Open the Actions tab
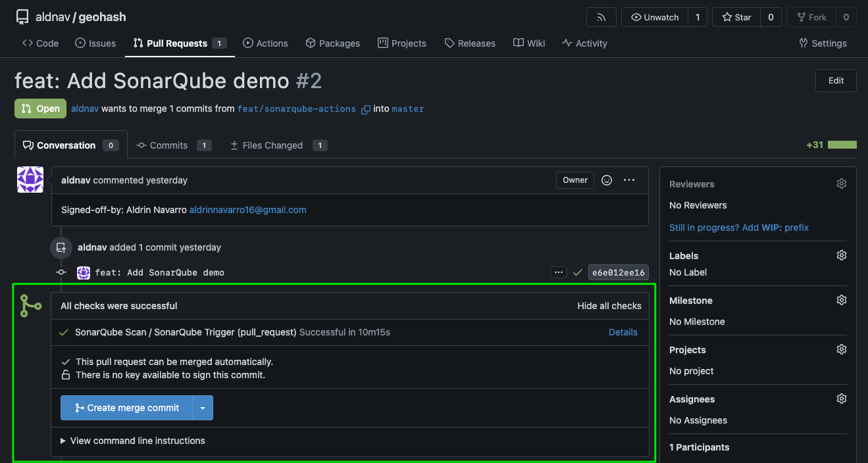Image resolution: width=868 pixels, height=463 pixels. pyautogui.click(x=265, y=43)
